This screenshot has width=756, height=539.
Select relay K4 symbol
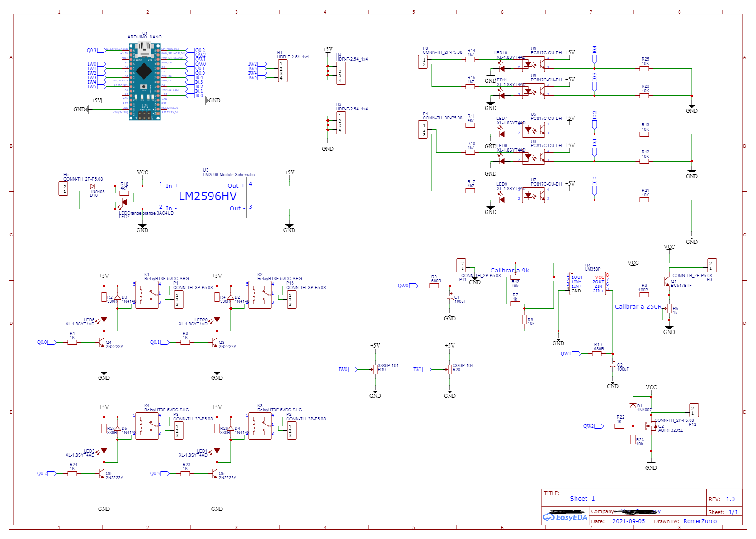[147, 426]
